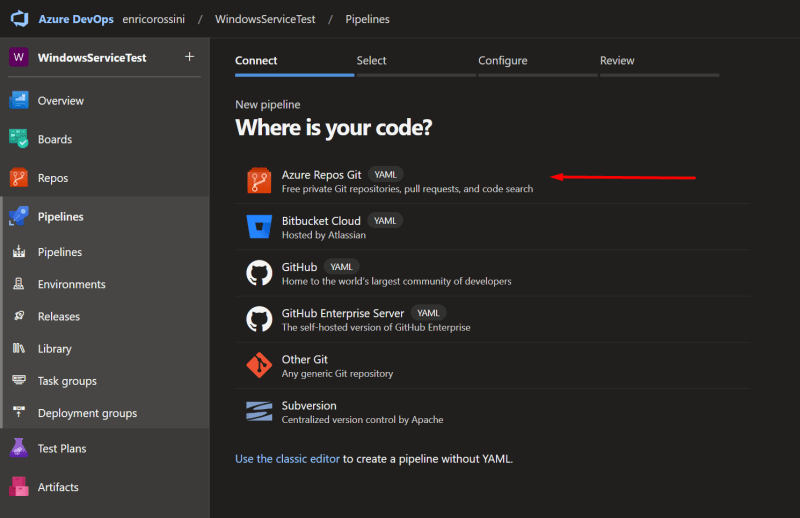Click 'Any generic Git repository' text
Screen dimensions: 800x518
[x=337, y=374]
